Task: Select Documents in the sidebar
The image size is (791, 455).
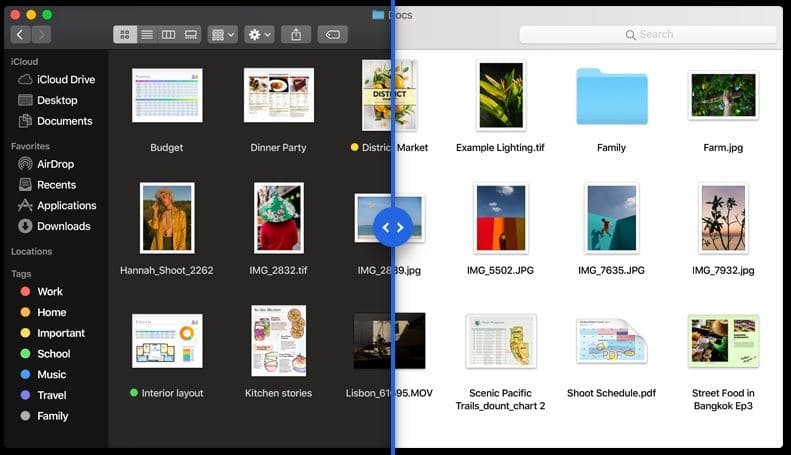Action: [55, 121]
